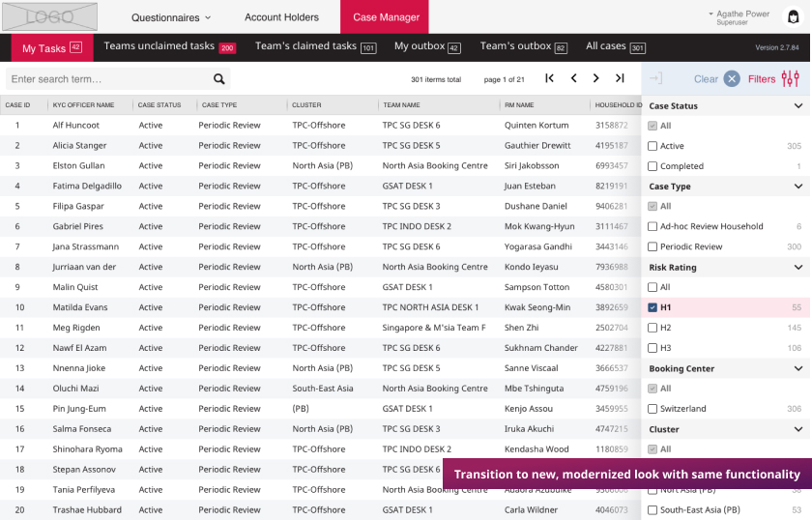Image resolution: width=812 pixels, height=520 pixels.
Task: Click the Filters sliders icon
Action: point(791,79)
